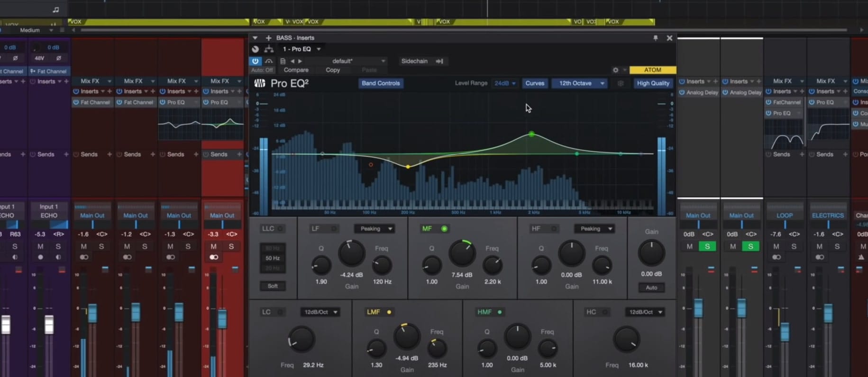The height and width of the screenshot is (377, 868).
Task: Change HC slope from 12dB/Oct
Action: [645, 312]
